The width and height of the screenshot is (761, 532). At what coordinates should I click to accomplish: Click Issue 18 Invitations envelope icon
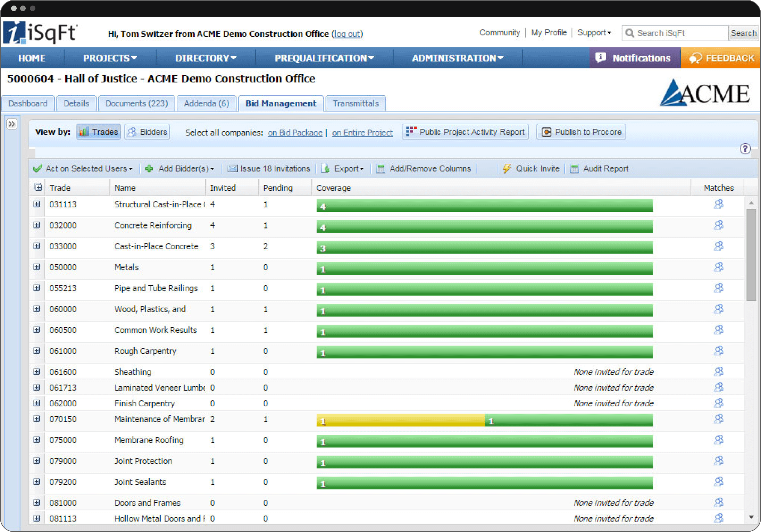[x=232, y=169]
